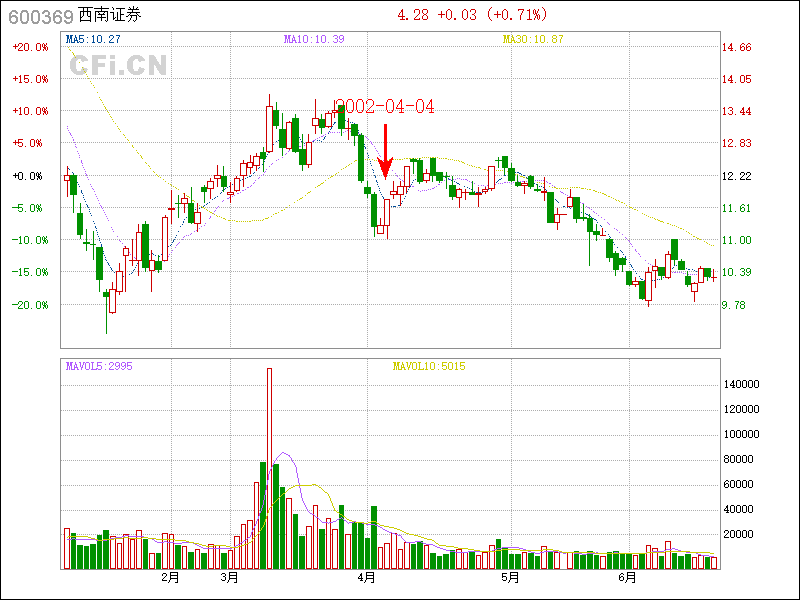Select the 3月 marker on time axis
Screen dimensions: 800x600
[x=229, y=578]
